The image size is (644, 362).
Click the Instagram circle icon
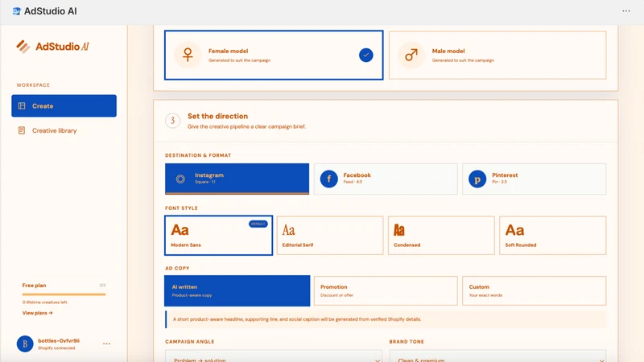(180, 179)
